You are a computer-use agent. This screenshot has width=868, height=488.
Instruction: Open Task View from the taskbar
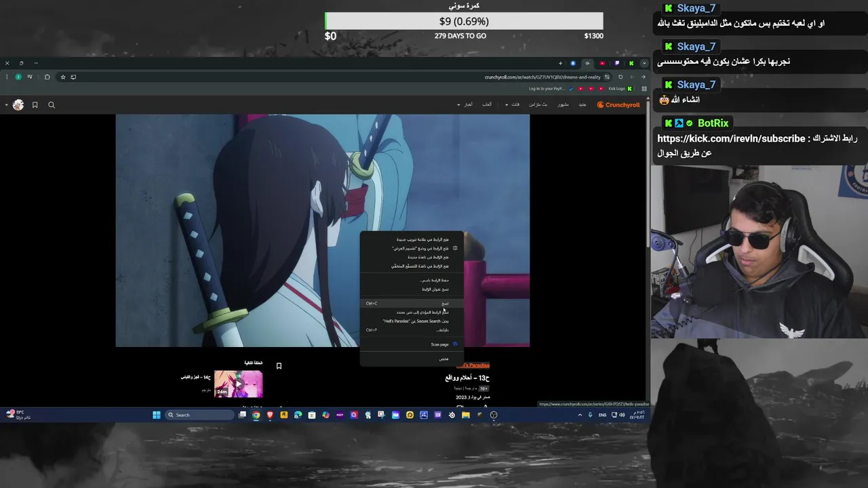click(x=242, y=415)
